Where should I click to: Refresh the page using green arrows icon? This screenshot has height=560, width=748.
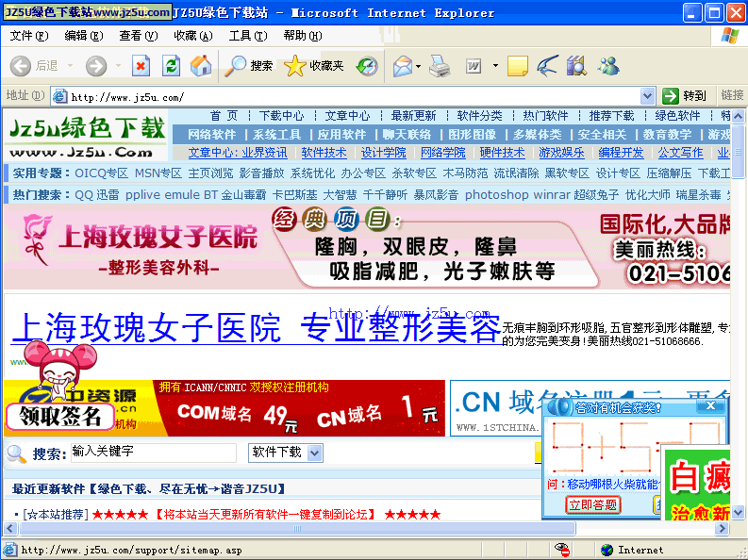(x=171, y=66)
